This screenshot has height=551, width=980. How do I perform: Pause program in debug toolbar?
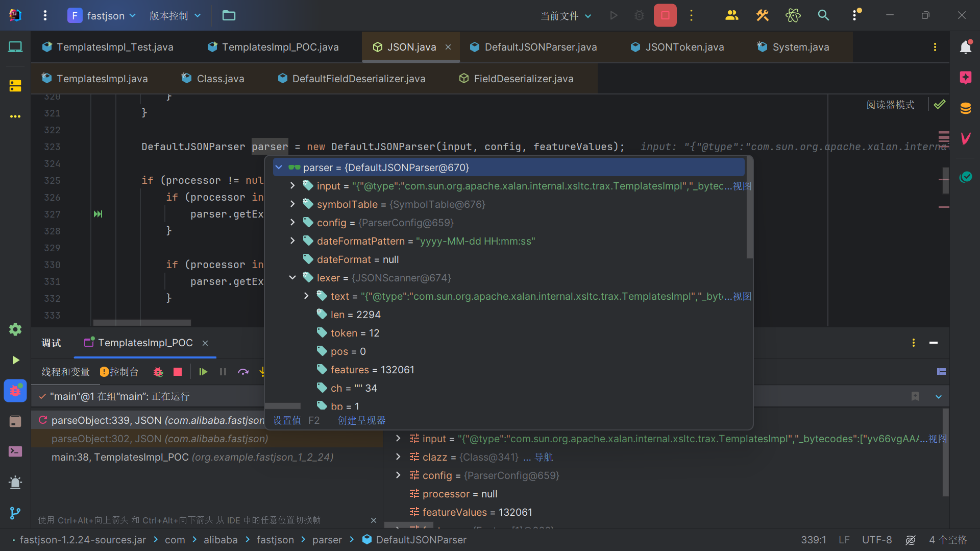pyautogui.click(x=223, y=372)
